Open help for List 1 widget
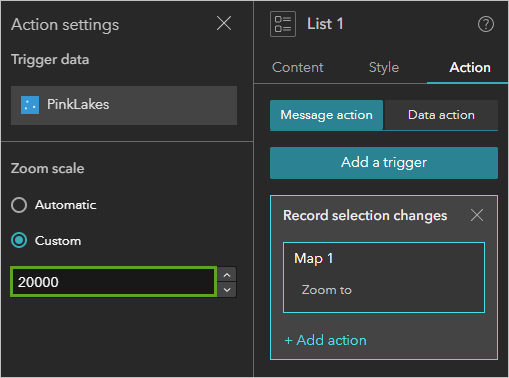 (486, 24)
